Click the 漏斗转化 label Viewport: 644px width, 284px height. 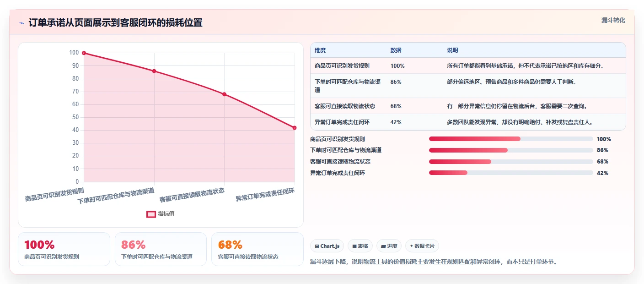[x=613, y=20]
